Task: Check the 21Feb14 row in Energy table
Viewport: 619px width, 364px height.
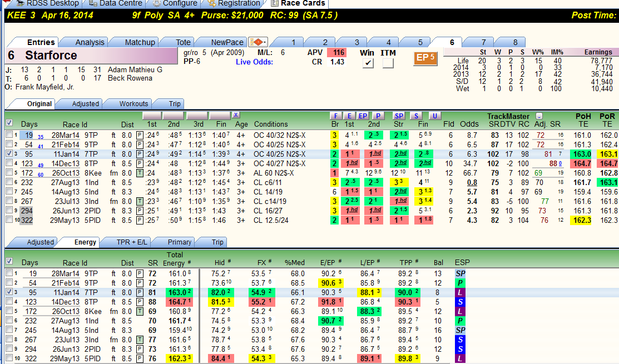Action: tap(9, 283)
